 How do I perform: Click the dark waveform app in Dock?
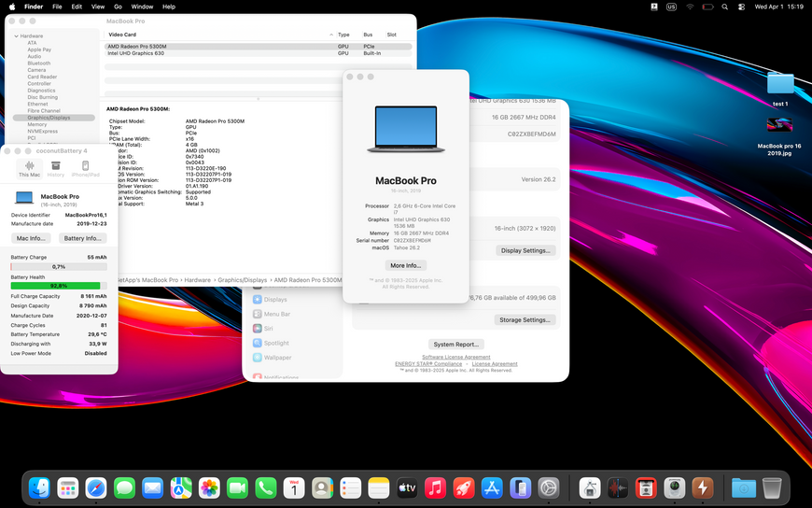618,487
